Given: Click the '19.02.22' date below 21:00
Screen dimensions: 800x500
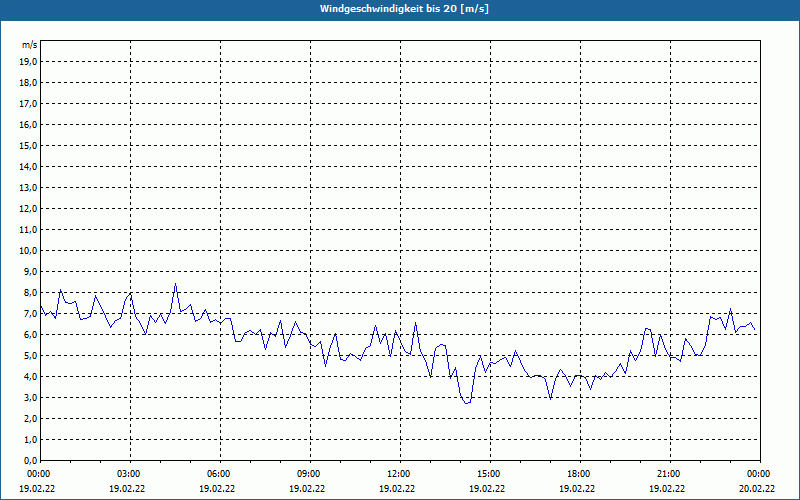Looking at the screenshot, I should [667, 488].
